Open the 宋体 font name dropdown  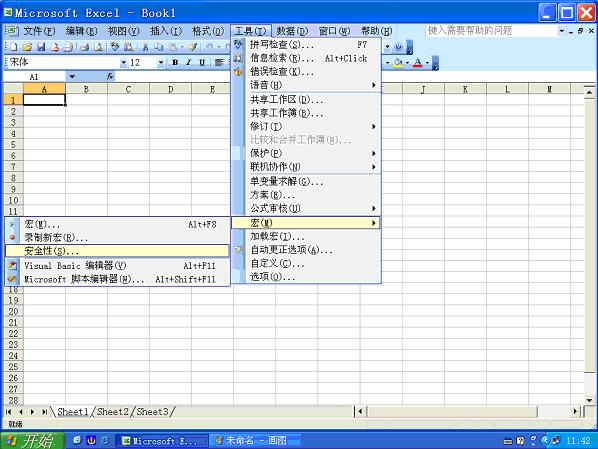pyautogui.click(x=123, y=63)
